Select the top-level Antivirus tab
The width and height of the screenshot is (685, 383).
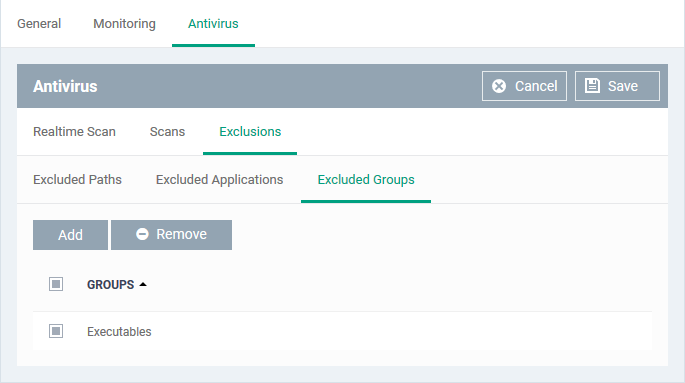tap(213, 24)
